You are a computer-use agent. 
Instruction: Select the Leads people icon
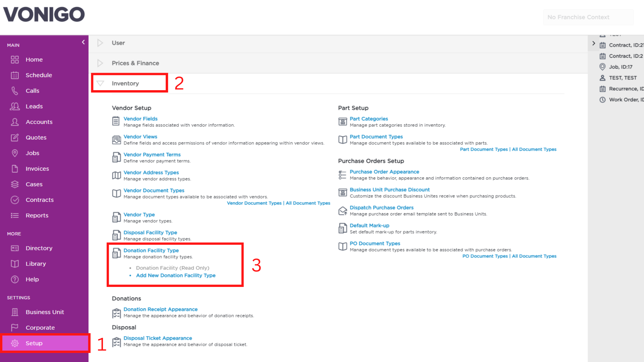pos(15,106)
